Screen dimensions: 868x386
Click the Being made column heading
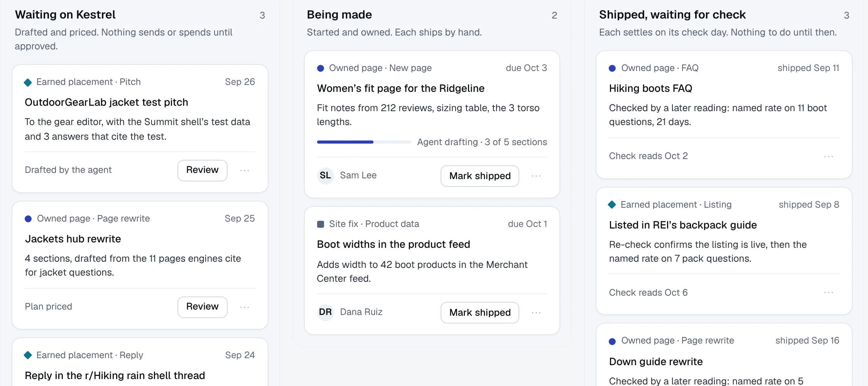pos(339,15)
